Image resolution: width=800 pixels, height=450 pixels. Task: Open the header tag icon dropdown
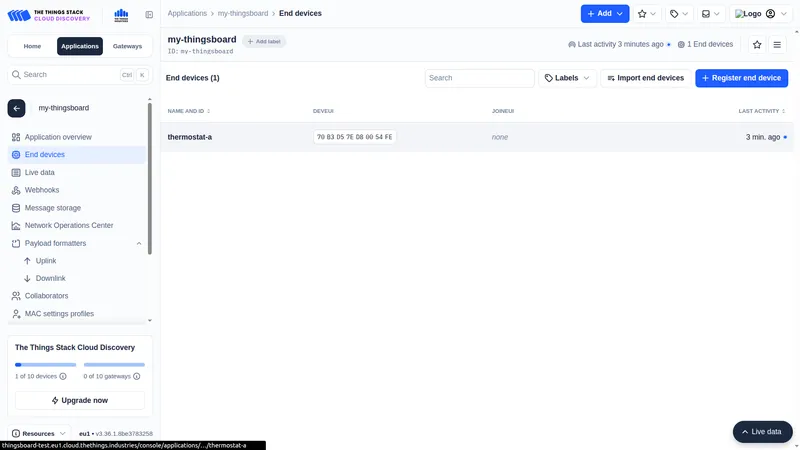point(679,14)
